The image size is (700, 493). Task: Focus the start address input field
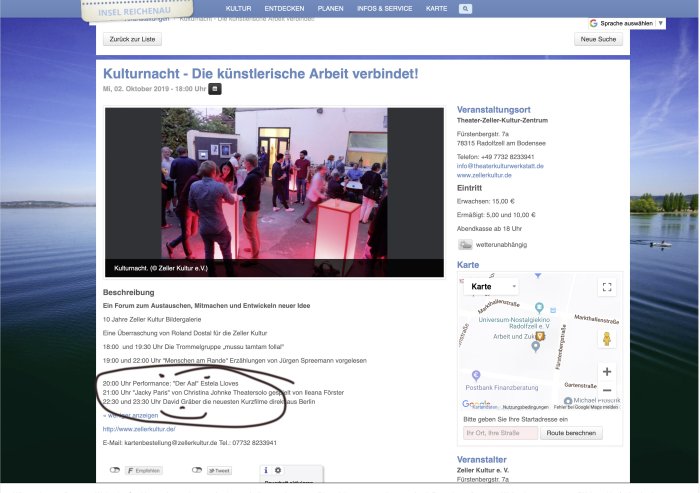(500, 433)
